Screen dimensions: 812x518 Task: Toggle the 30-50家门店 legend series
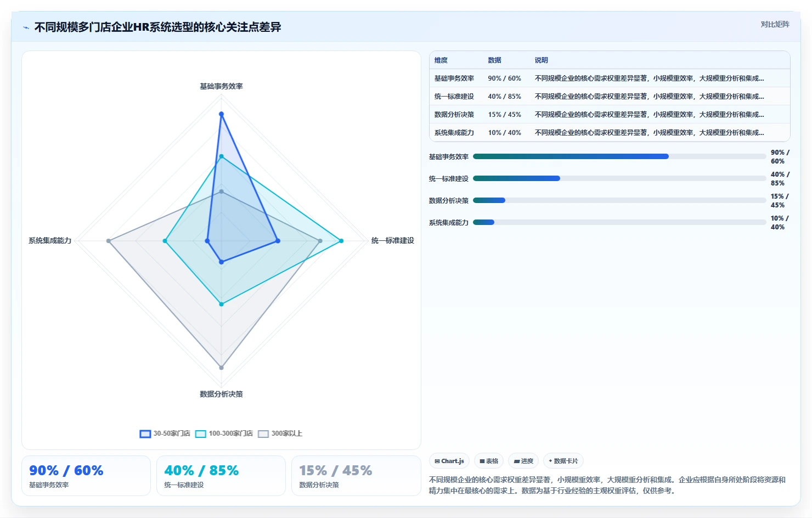click(x=165, y=433)
